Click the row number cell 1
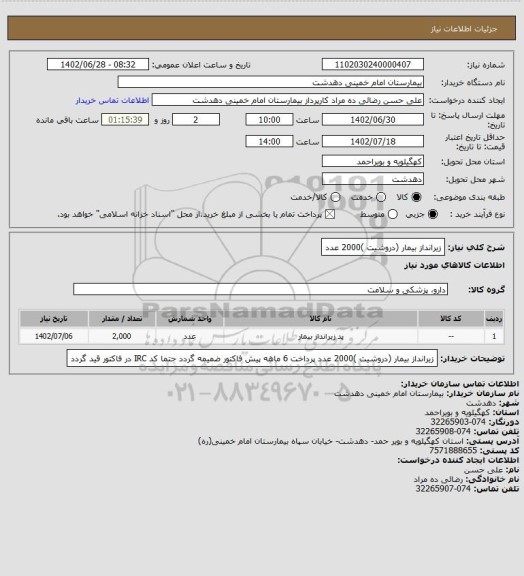This screenshot has height=576, width=524. point(494,336)
